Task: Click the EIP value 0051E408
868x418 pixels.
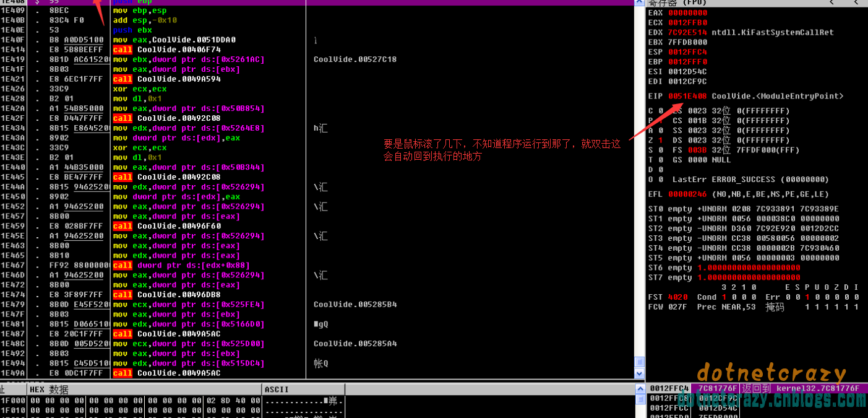Action: (x=688, y=96)
